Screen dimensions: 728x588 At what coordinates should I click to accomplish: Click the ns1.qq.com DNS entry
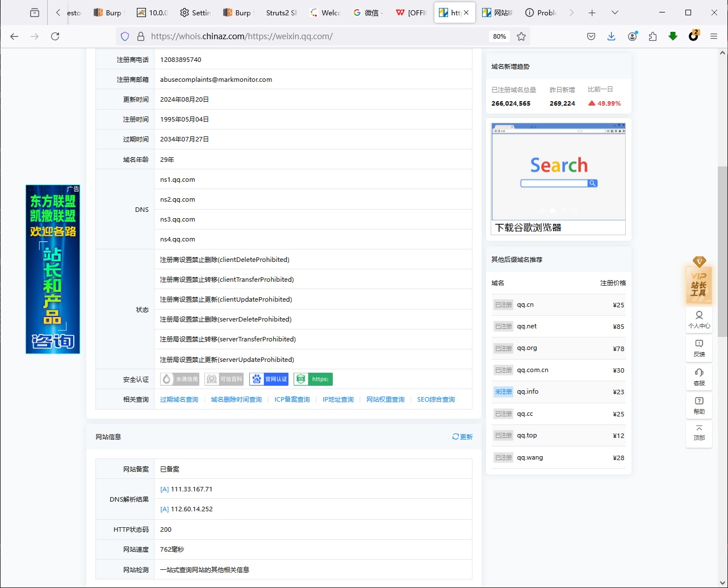coord(178,180)
